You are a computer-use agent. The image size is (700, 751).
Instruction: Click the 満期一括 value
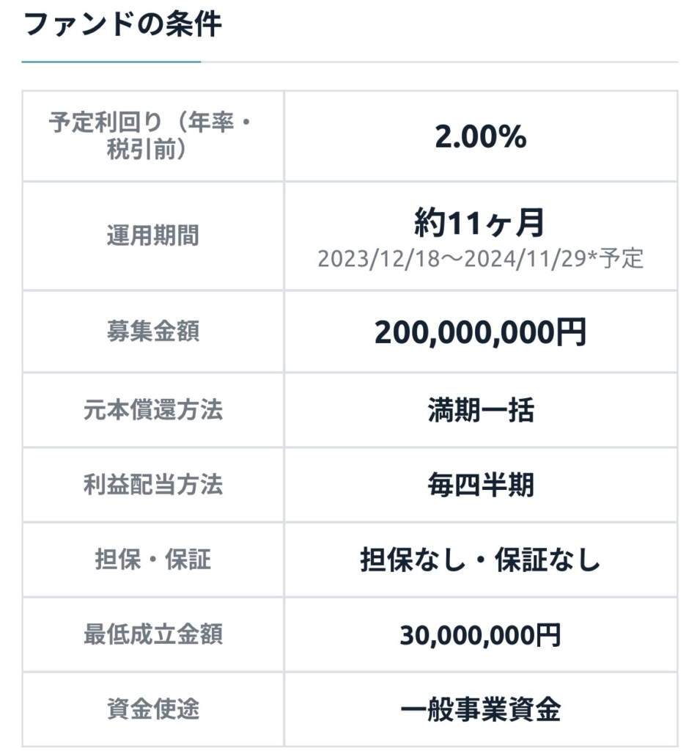480,411
